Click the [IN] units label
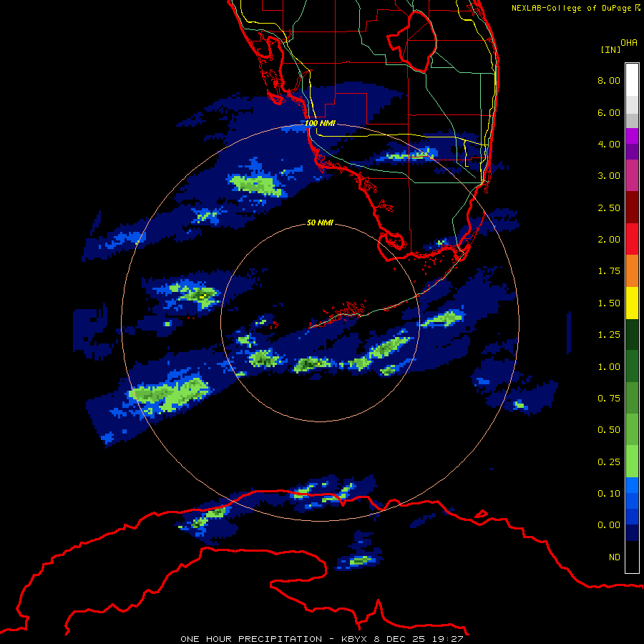The image size is (644, 644). point(610,49)
